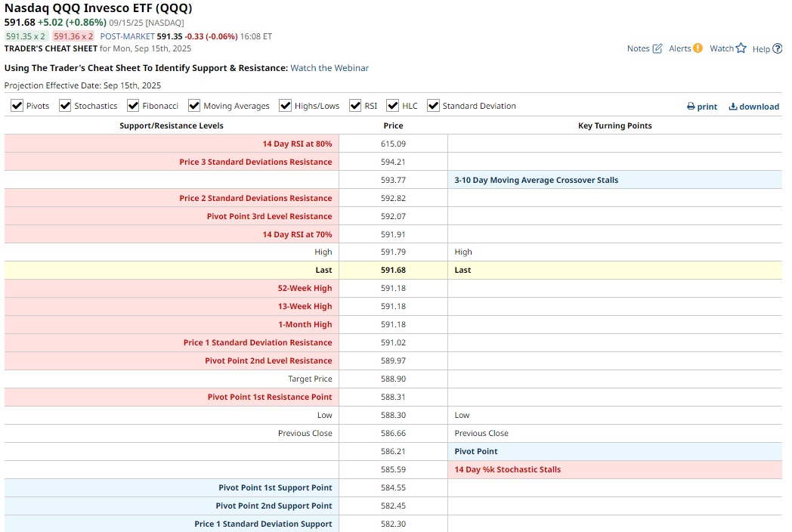Click the price 592.07
Image resolution: width=792 pixels, height=532 pixels.
pos(394,216)
